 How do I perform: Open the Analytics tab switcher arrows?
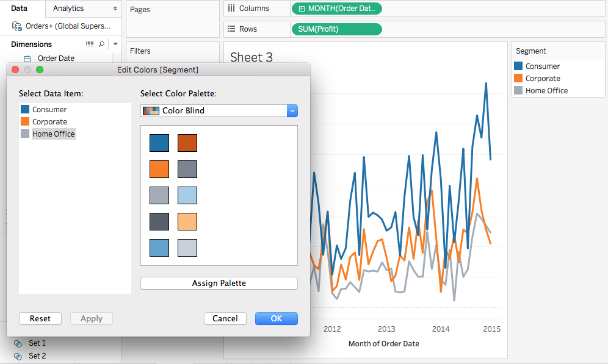(115, 9)
